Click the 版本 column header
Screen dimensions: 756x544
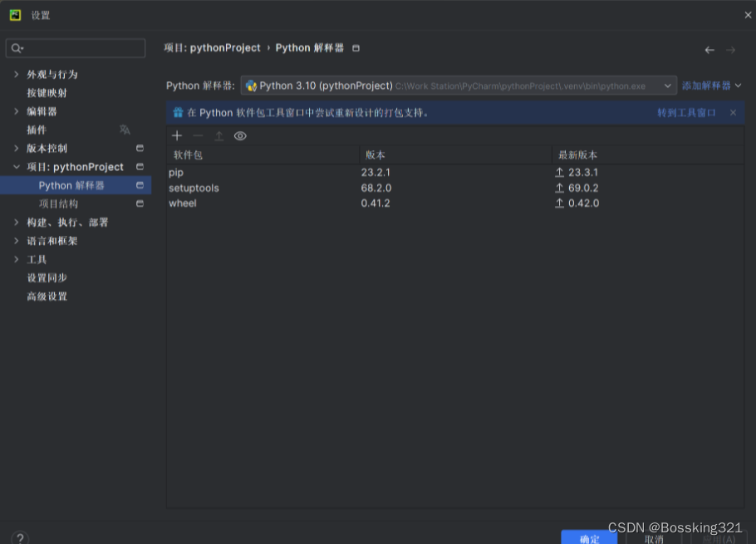455,155
